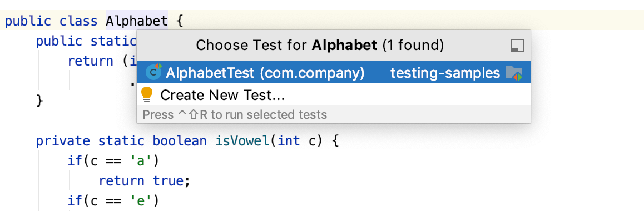Screen dimensions: 644x211
Task: Click the opening brace after Alphabet
Action: click(x=179, y=21)
